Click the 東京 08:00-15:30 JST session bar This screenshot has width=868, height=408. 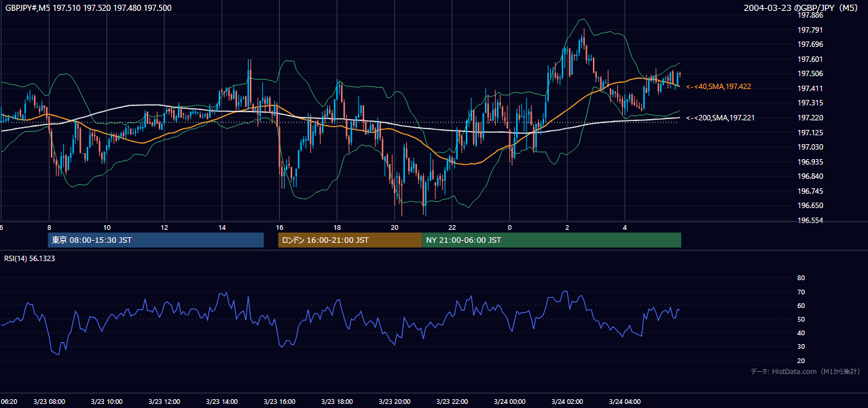coord(156,240)
